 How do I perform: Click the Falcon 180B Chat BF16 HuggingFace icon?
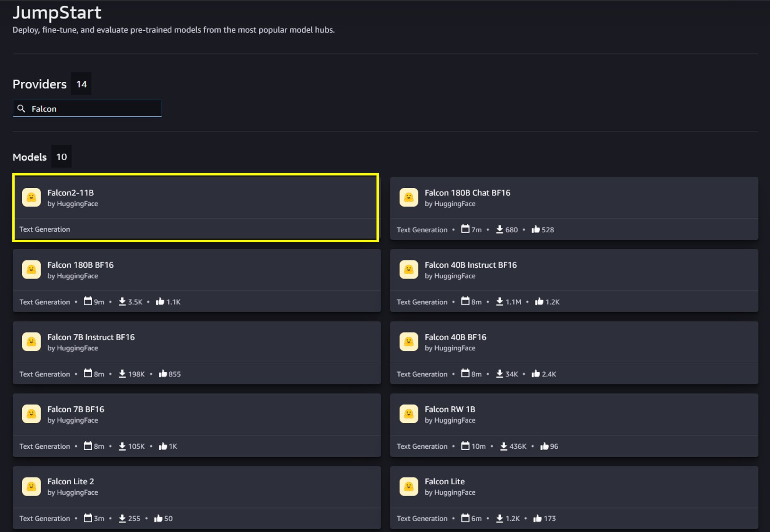(x=409, y=198)
